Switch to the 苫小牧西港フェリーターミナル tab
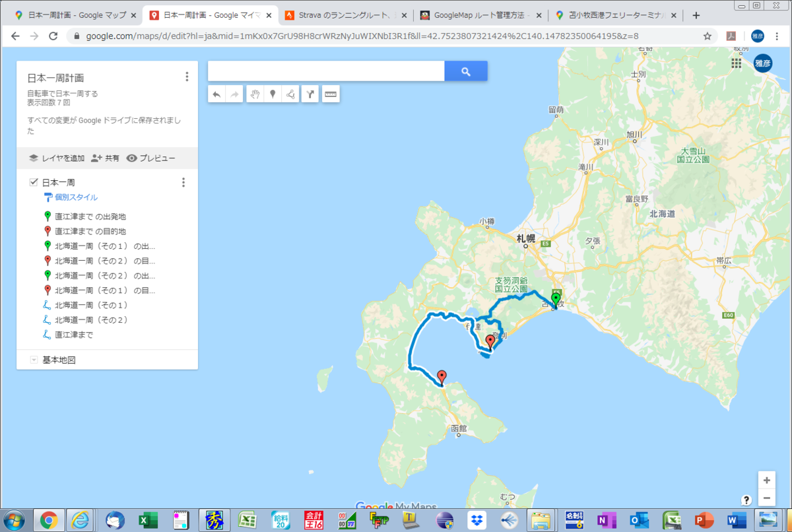792x532 pixels. click(x=614, y=15)
